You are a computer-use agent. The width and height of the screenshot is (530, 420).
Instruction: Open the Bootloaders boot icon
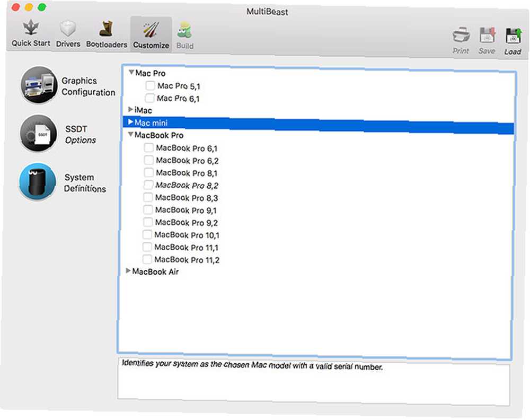pos(106,29)
